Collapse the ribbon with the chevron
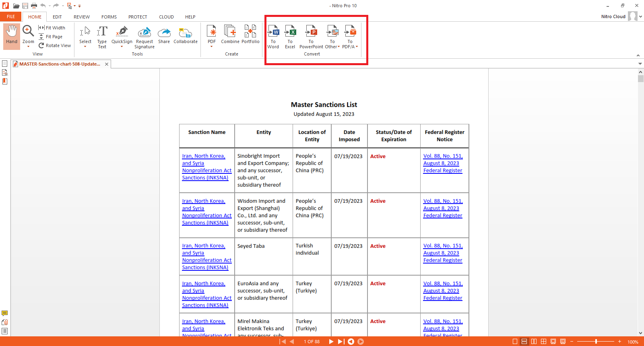Viewport: 644px width, 346px height. [638, 56]
